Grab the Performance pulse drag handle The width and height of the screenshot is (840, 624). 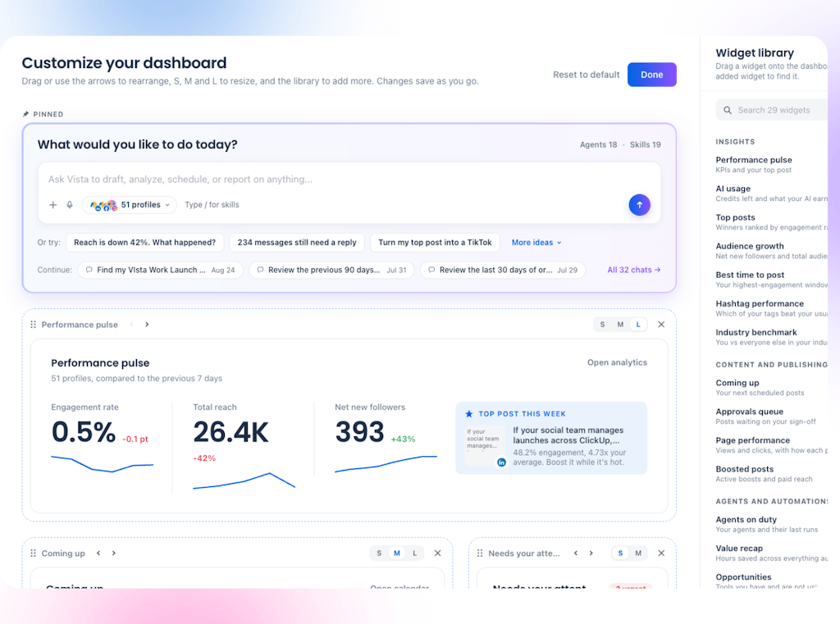(x=33, y=325)
